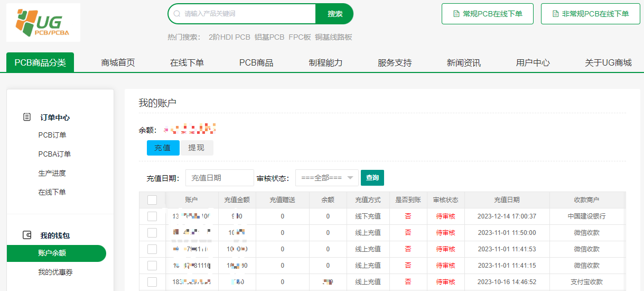Check the row dated 2023-10-16 14:46:52
Viewport: 644px width, 291px height.
pyautogui.click(x=152, y=282)
